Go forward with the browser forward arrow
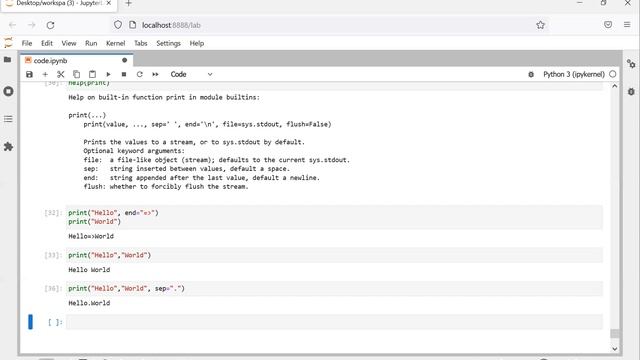Image resolution: width=640 pixels, height=360 pixels. click(31, 25)
